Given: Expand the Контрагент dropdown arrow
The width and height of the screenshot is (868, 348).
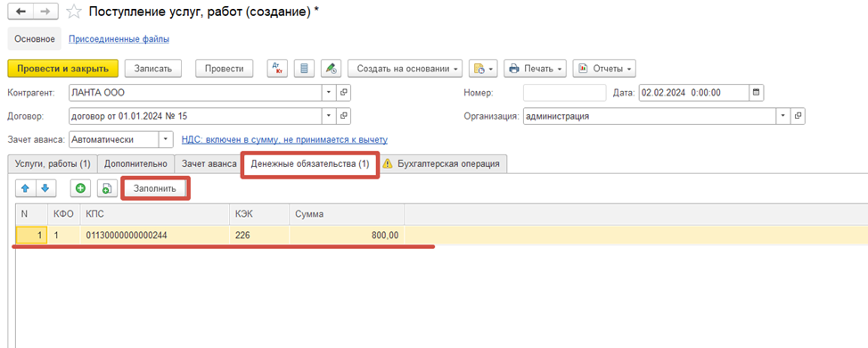Looking at the screenshot, I should click(330, 93).
